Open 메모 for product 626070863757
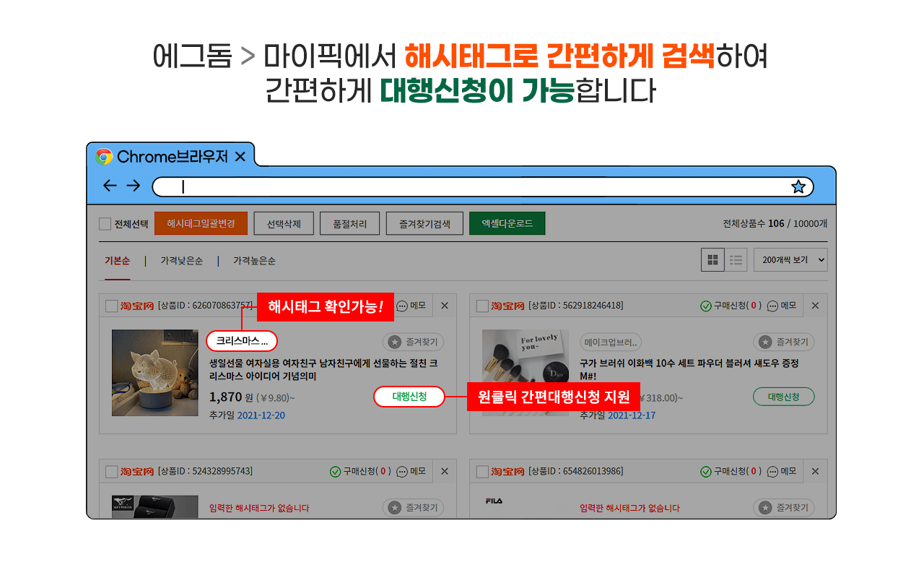The height and width of the screenshot is (578, 924). [411, 306]
